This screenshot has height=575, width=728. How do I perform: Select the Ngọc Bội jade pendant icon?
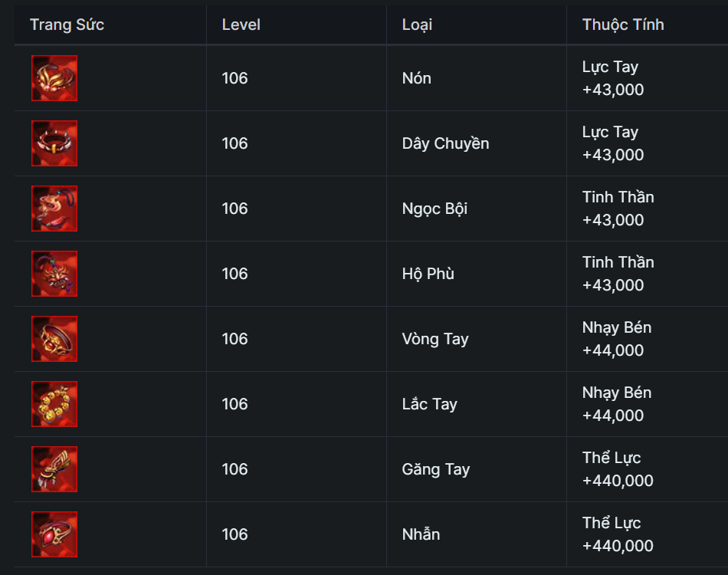(54, 209)
